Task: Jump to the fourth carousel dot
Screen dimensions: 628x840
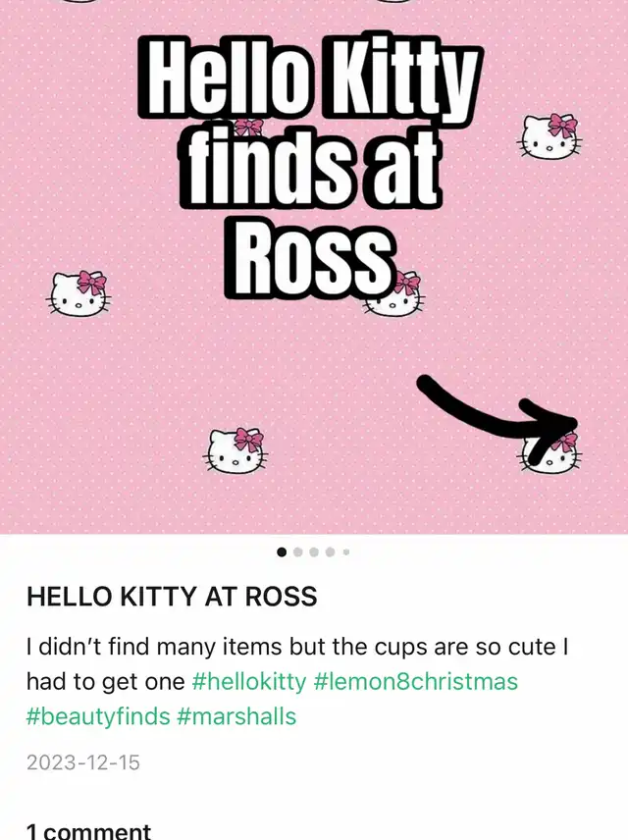Action: pyautogui.click(x=330, y=551)
